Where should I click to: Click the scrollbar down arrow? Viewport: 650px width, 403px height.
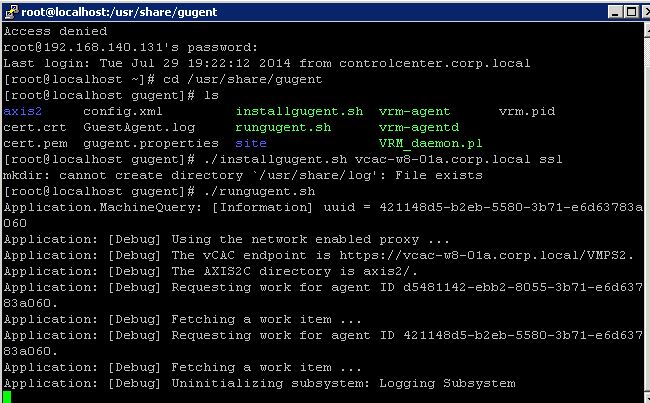tap(647, 396)
